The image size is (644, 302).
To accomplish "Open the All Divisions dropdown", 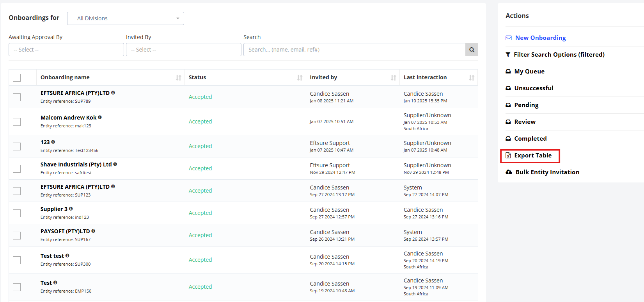I will click(x=126, y=18).
